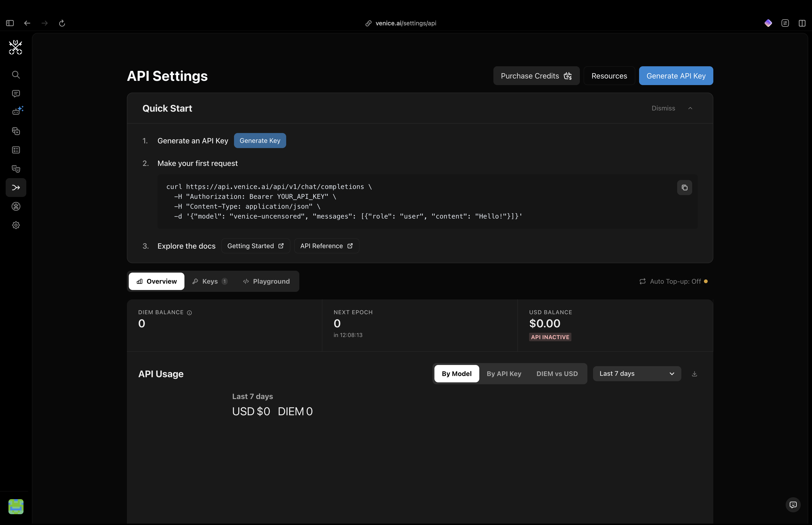Copy the curl command with the copy icon
This screenshot has width=812, height=525.
pyautogui.click(x=684, y=188)
